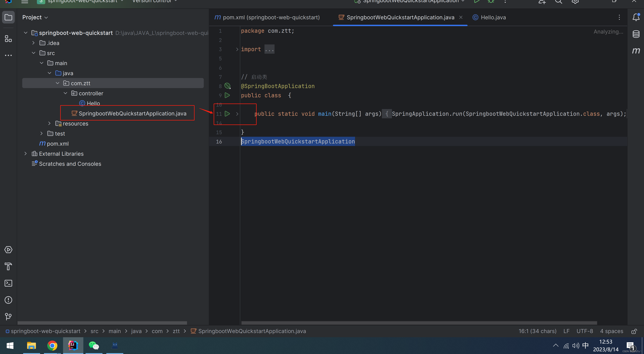Open the main hamburger menu

[24, 2]
